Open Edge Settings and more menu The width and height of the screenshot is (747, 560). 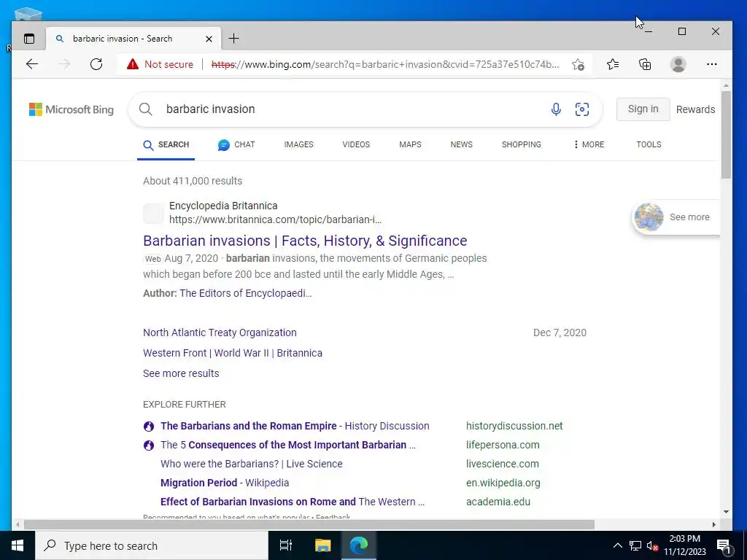pos(712,64)
